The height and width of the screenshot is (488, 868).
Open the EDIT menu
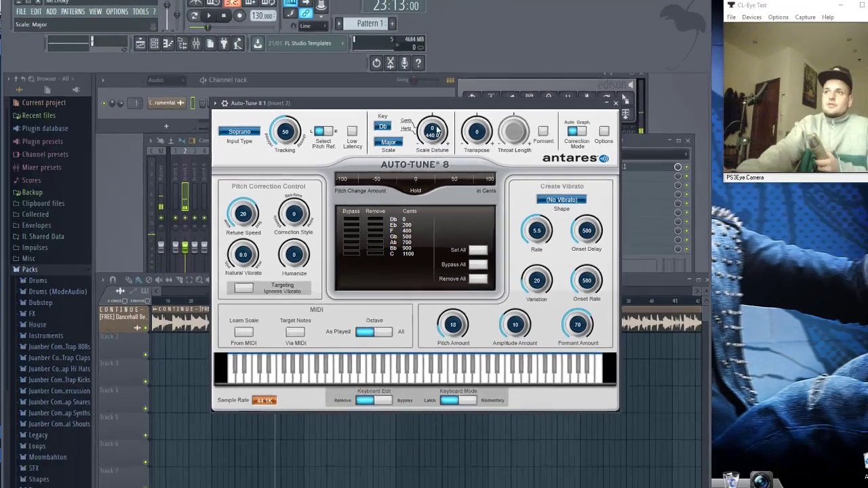(x=36, y=12)
